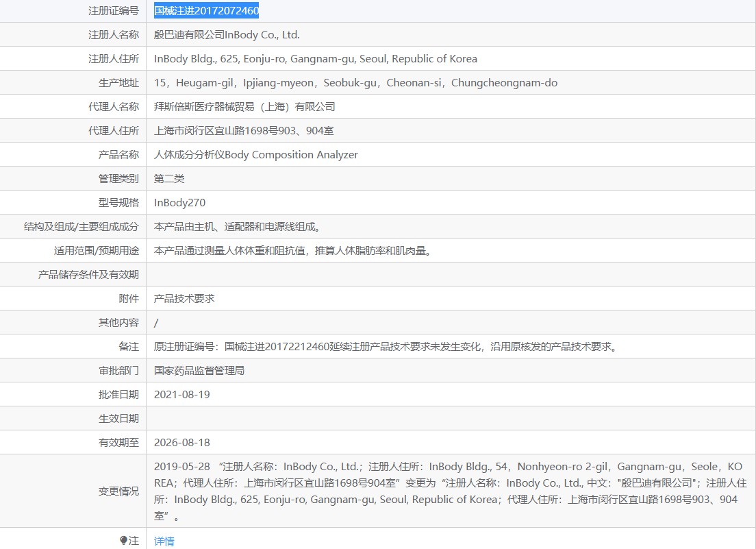Click model value InBody270
This screenshot has height=549, width=756.
click(x=179, y=203)
